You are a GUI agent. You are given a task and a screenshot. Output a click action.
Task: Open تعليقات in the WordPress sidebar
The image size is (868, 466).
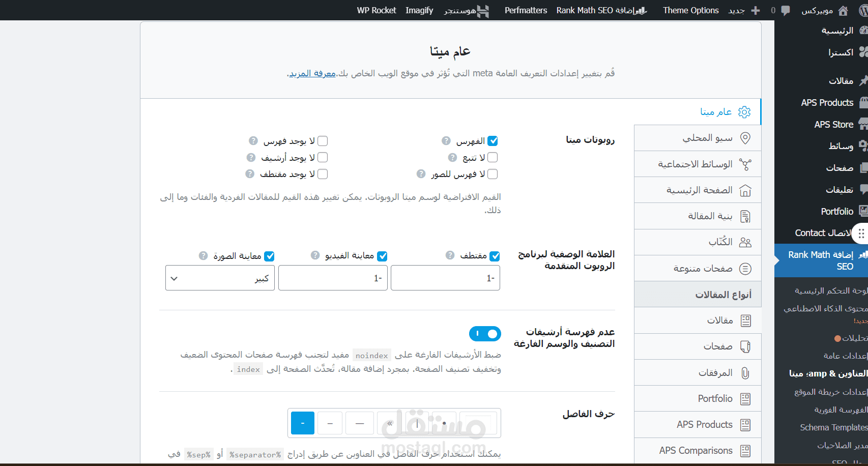(x=840, y=189)
